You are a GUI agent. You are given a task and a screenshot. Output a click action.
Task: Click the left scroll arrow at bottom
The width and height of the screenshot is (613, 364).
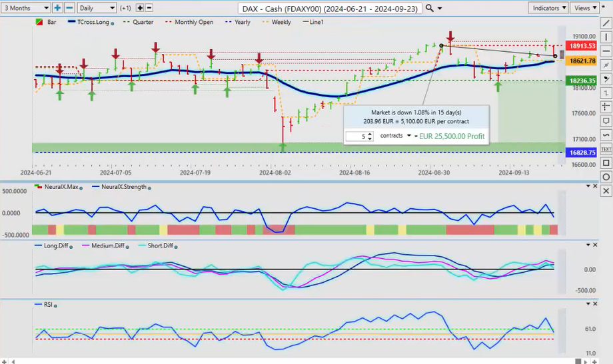point(13,361)
